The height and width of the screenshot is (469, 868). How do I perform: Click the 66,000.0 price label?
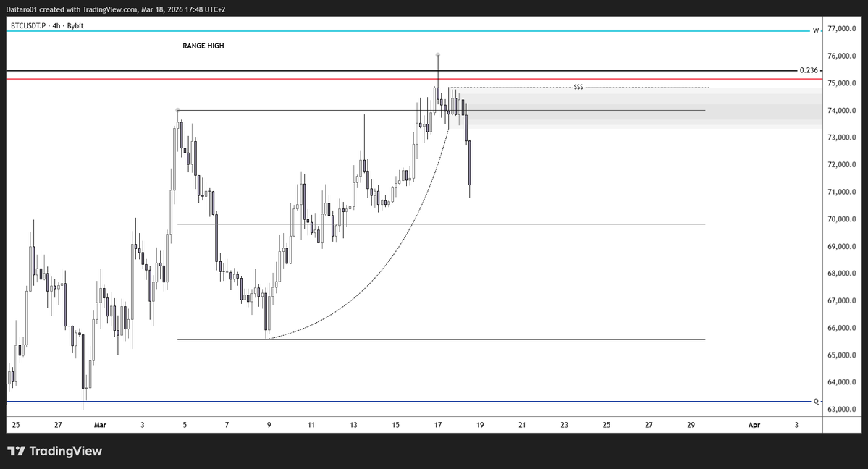pyautogui.click(x=841, y=328)
